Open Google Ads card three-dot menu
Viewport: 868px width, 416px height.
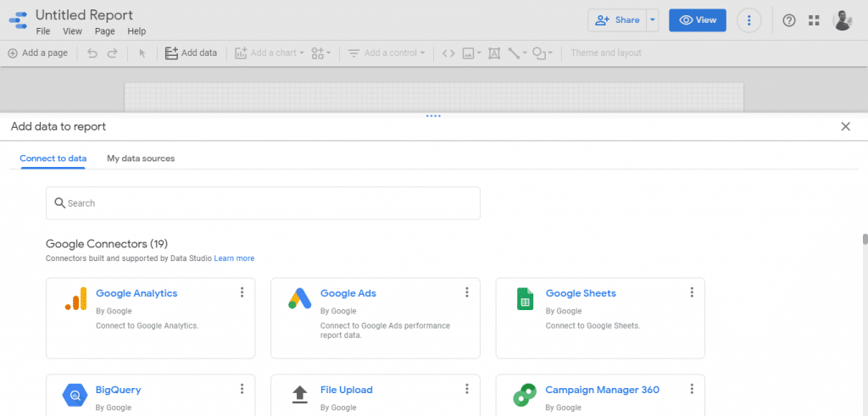[467, 292]
